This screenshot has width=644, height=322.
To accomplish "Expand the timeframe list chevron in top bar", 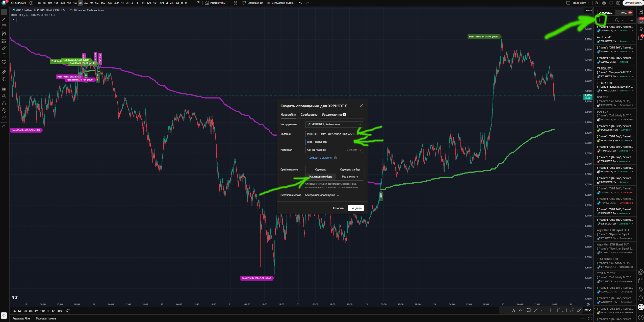I will coord(191,3).
